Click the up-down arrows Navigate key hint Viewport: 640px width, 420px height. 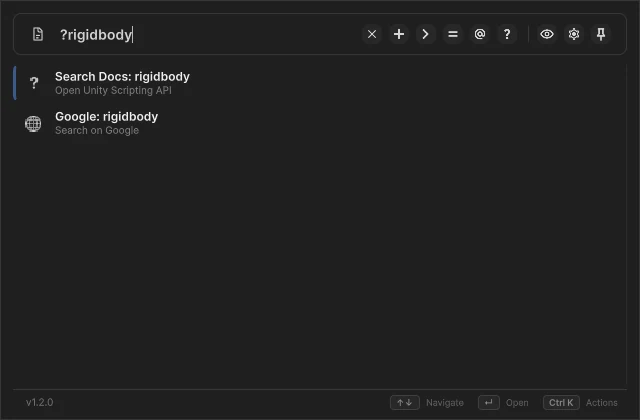tap(405, 402)
